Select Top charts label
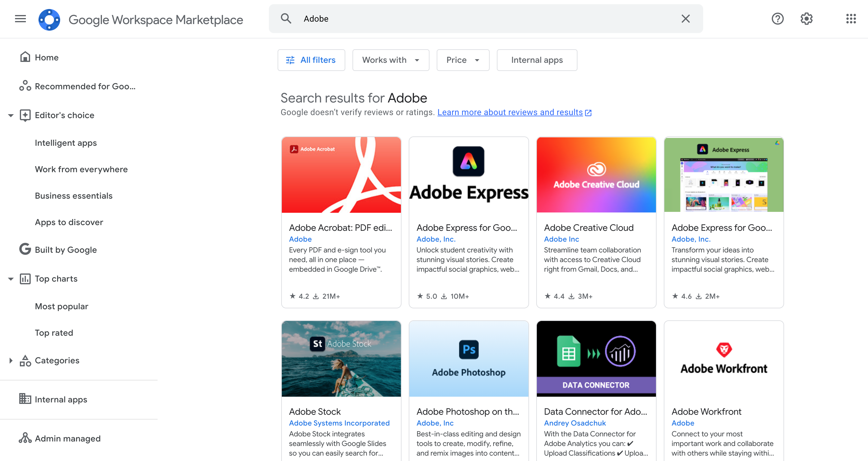 tap(56, 279)
